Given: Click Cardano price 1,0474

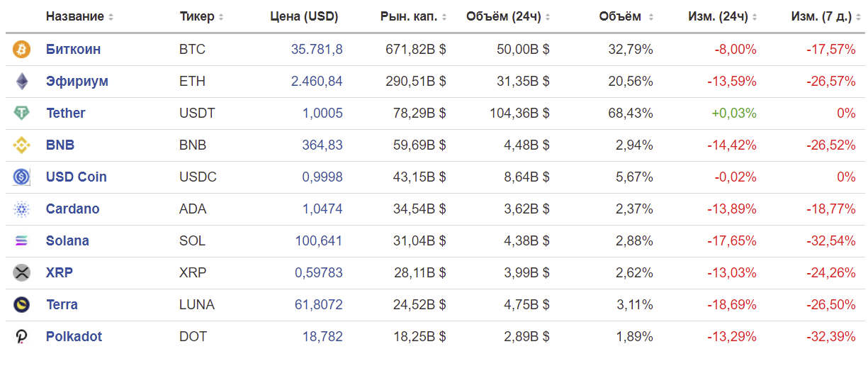Looking at the screenshot, I should [322, 209].
